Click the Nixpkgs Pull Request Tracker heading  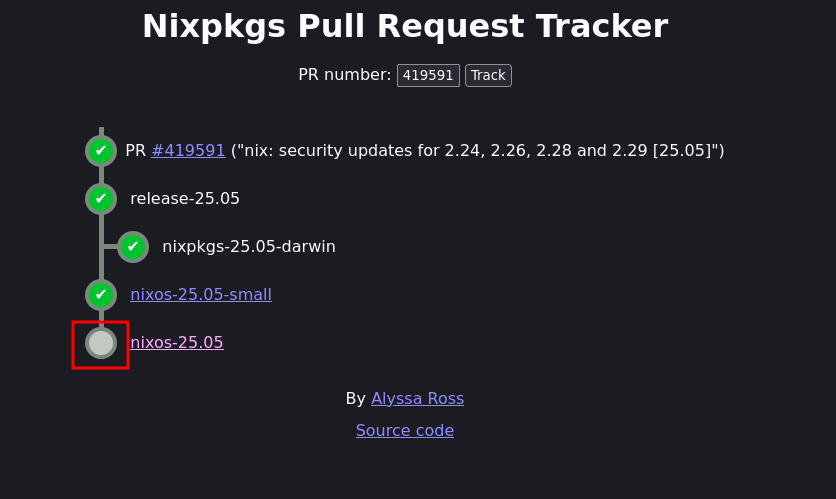coord(405,26)
